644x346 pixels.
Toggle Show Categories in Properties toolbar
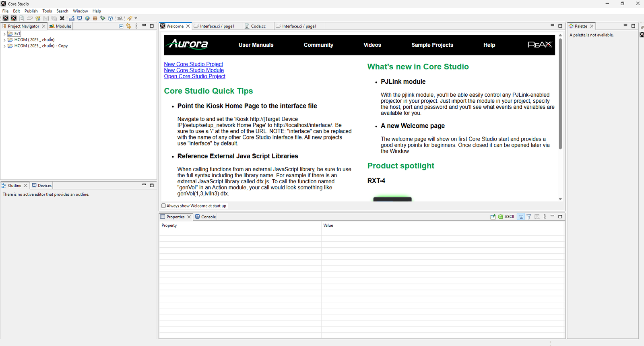[521, 217]
